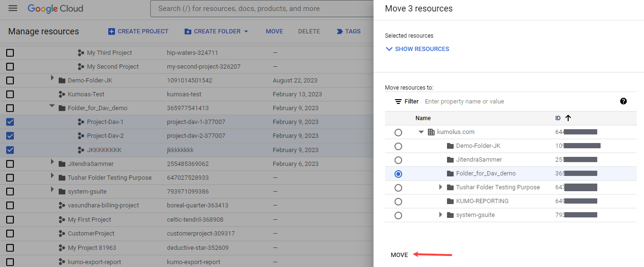The image size is (644, 267).
Task: Click the Google Cloud logo
Action: tap(55, 9)
